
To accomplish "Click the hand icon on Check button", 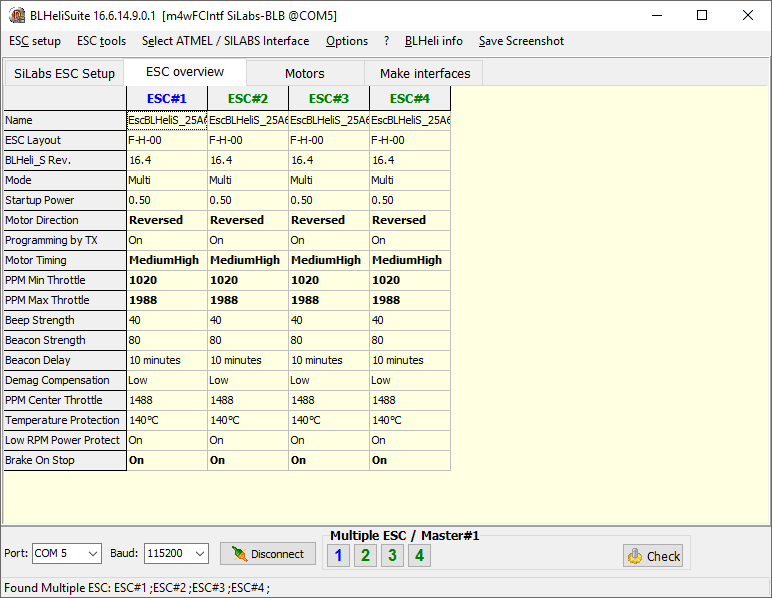I will [635, 556].
